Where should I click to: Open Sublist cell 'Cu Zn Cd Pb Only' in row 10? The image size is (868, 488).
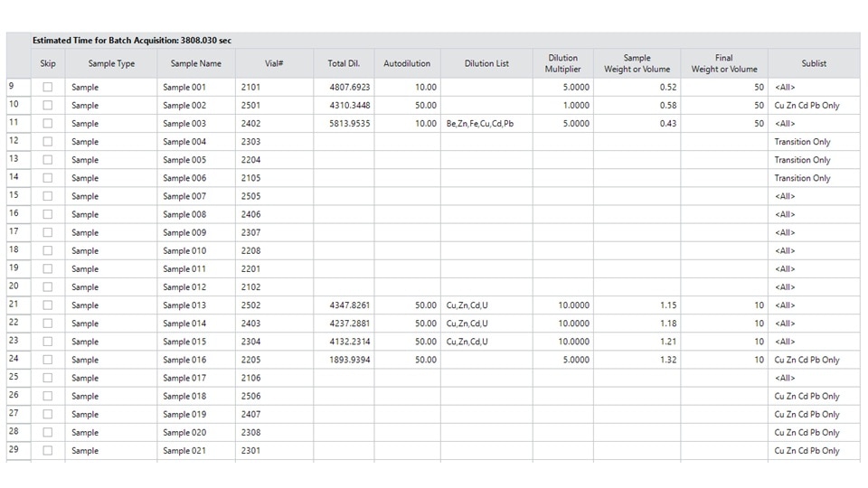[x=814, y=106]
